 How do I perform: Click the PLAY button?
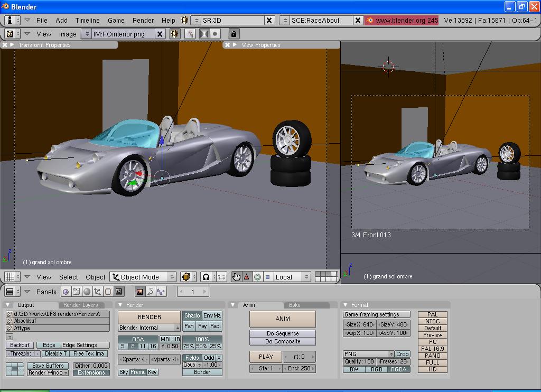pos(266,357)
